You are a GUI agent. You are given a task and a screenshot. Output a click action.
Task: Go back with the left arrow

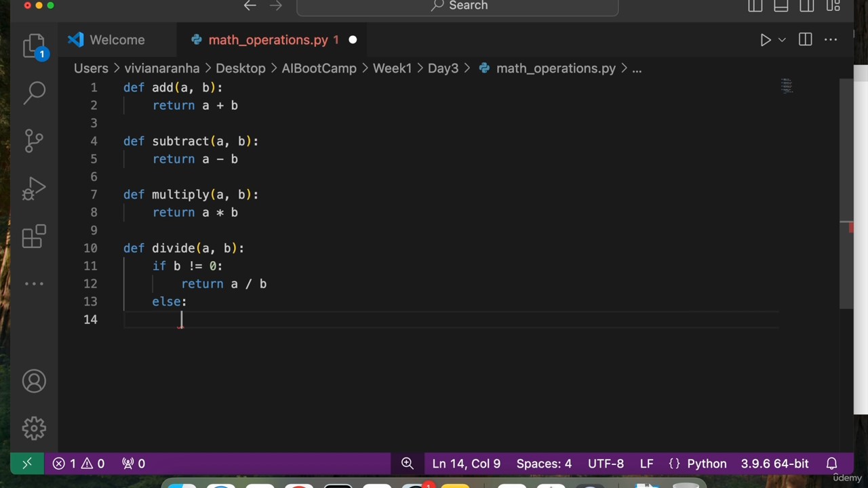[x=250, y=6]
